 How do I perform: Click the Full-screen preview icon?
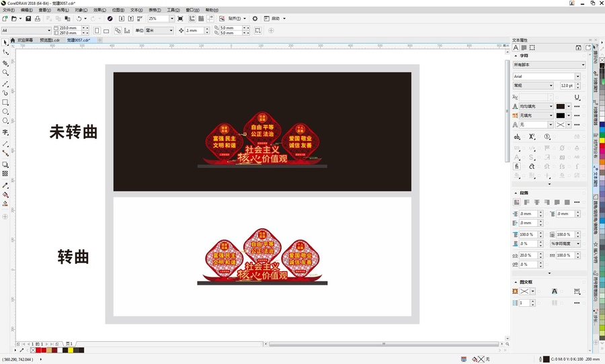point(180,19)
